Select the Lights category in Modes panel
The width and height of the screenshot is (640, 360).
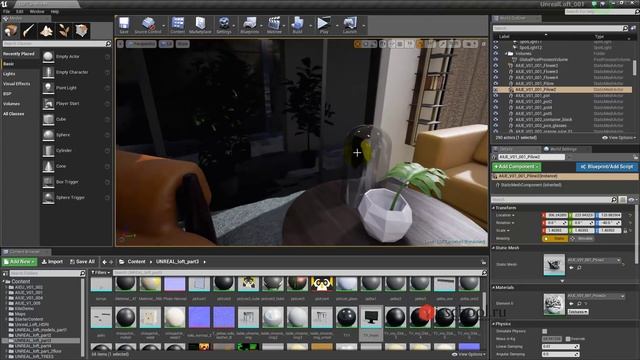click(x=9, y=74)
